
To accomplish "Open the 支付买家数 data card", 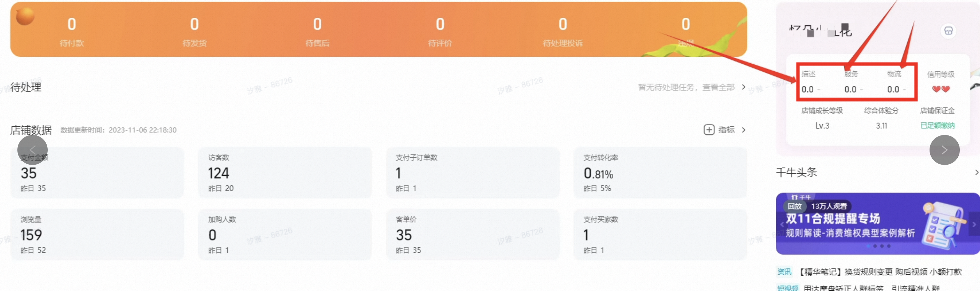I will pos(660,235).
